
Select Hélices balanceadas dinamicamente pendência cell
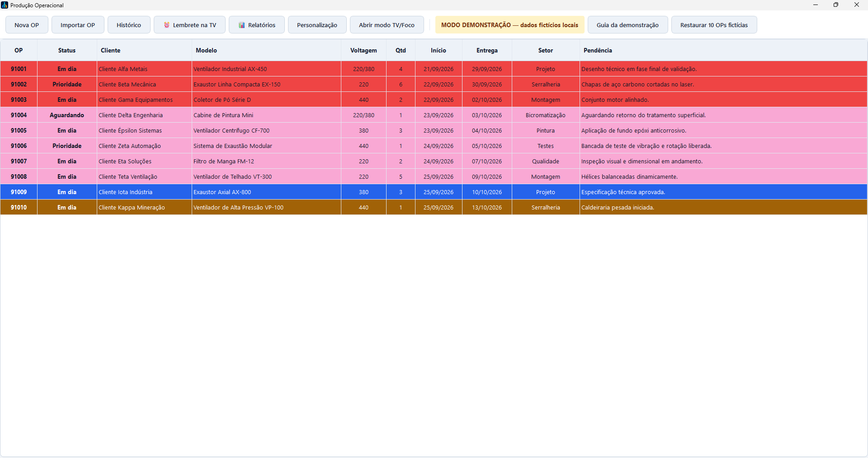(723, 176)
